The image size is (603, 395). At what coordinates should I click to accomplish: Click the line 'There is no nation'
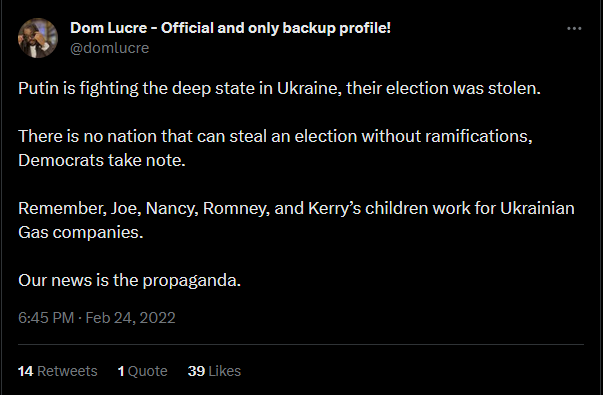coord(275,136)
